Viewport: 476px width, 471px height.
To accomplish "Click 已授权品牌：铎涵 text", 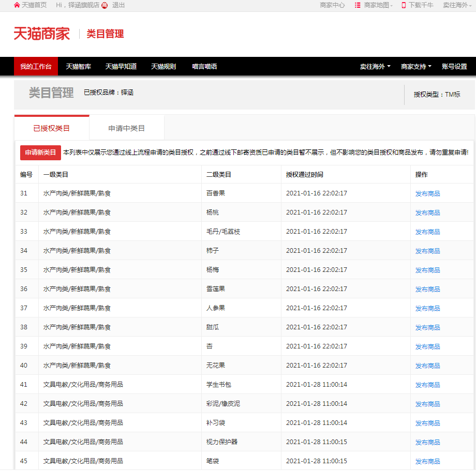I will coord(108,92).
